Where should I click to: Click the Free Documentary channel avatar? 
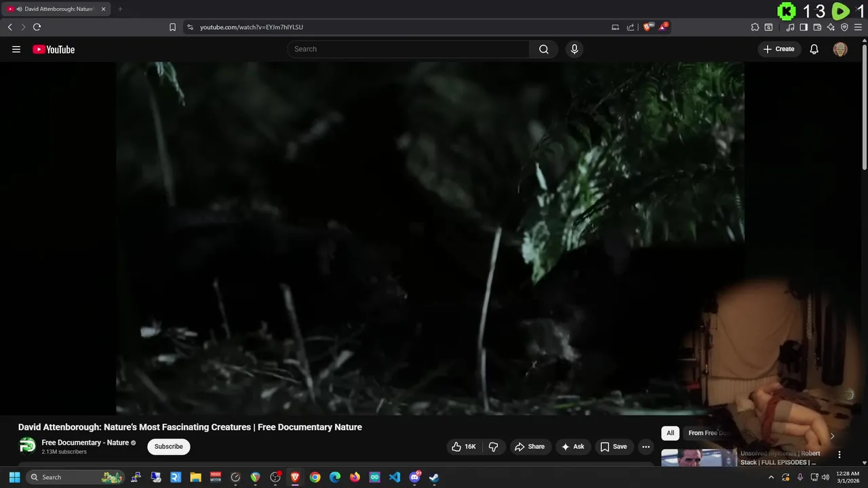click(x=27, y=446)
